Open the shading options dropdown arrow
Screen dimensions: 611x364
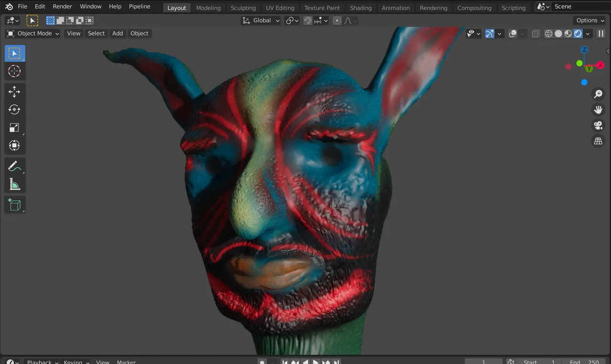click(x=588, y=33)
